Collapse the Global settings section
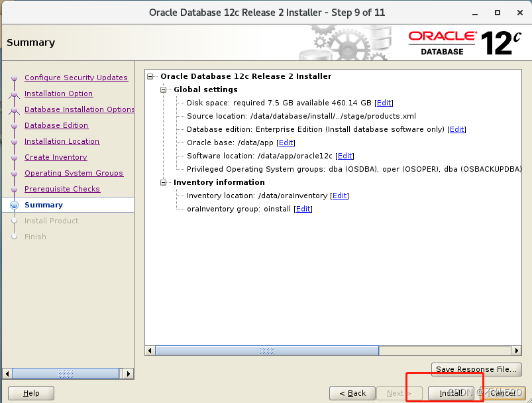This screenshot has width=532, height=403. (163, 89)
